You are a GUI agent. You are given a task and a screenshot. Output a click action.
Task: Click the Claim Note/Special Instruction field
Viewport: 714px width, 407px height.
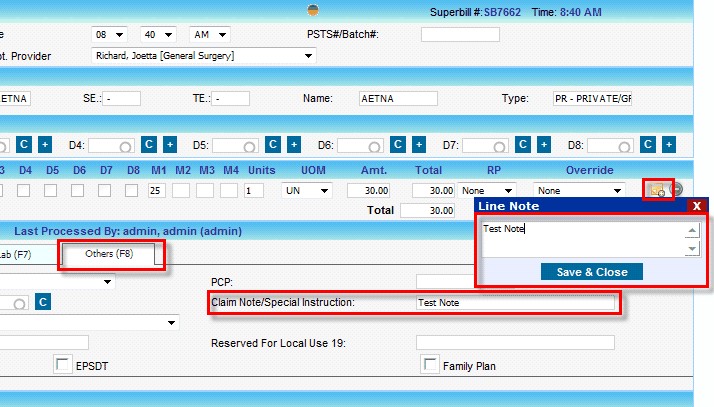515,302
